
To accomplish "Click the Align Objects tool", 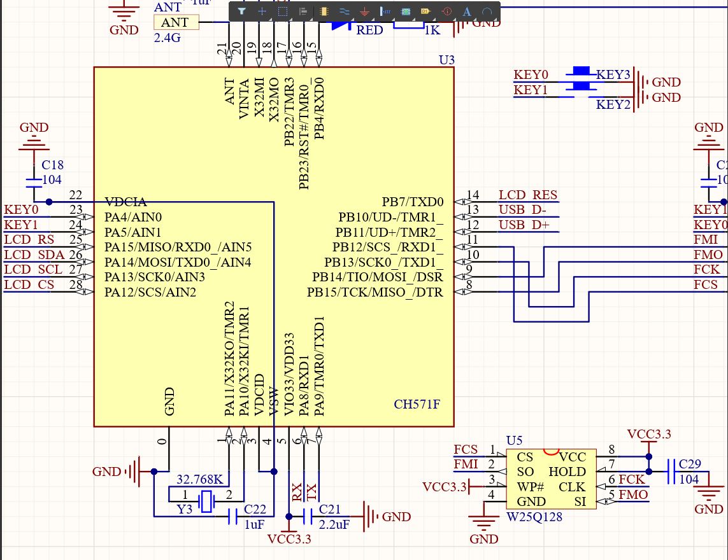I will coord(303,11).
